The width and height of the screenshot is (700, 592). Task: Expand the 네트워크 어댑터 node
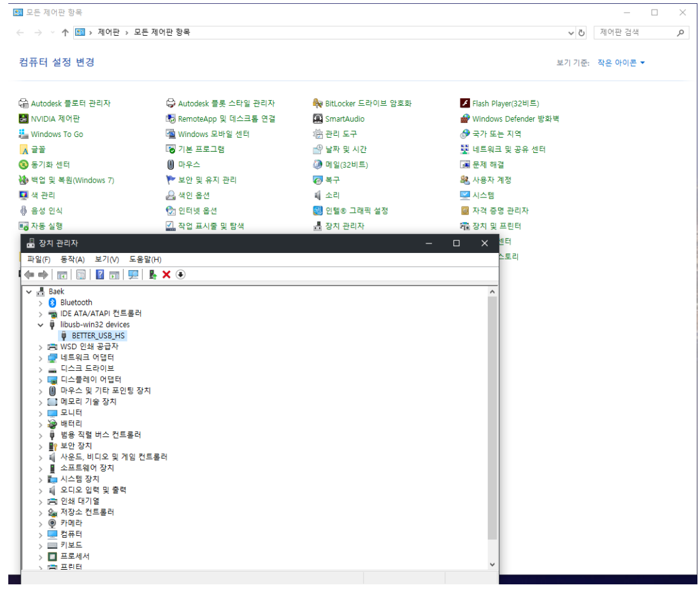click(40, 358)
